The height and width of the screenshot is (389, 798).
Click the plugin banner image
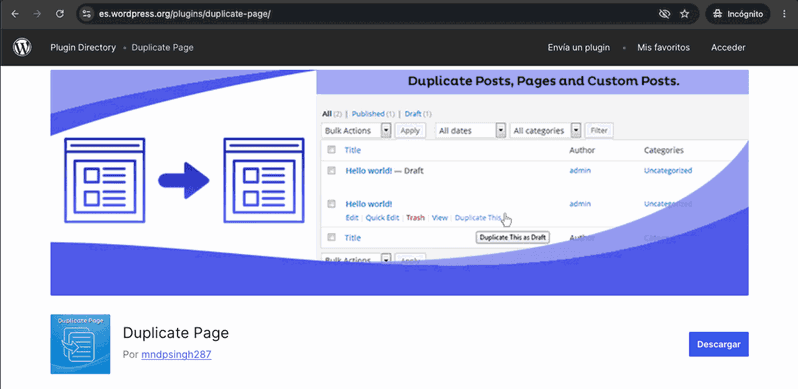click(x=400, y=182)
